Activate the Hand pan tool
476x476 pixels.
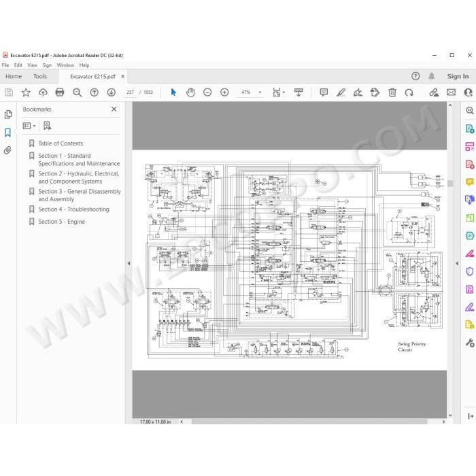coord(190,92)
